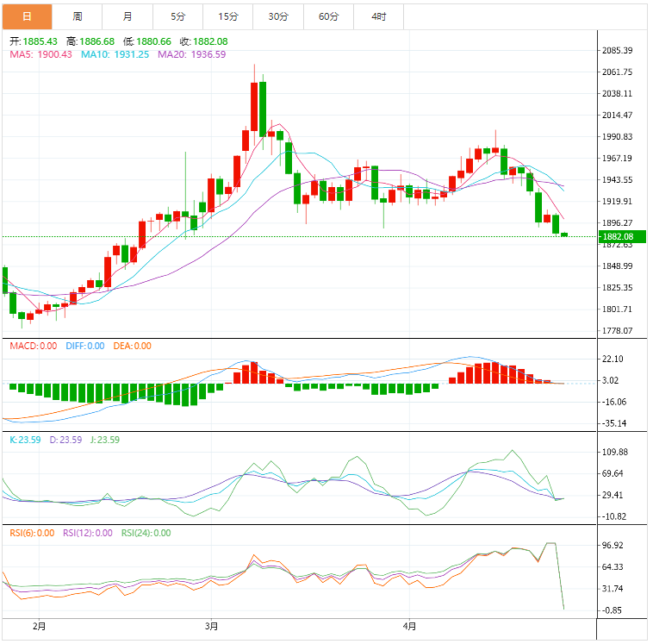
Task: Click the 29.41 KDJ axis label
Action: (613, 496)
